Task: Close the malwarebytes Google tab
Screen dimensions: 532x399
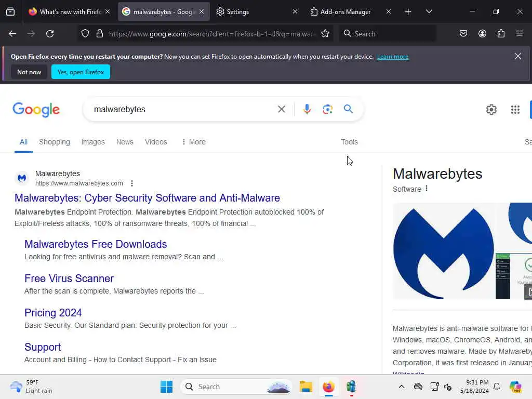Action: click(x=202, y=11)
